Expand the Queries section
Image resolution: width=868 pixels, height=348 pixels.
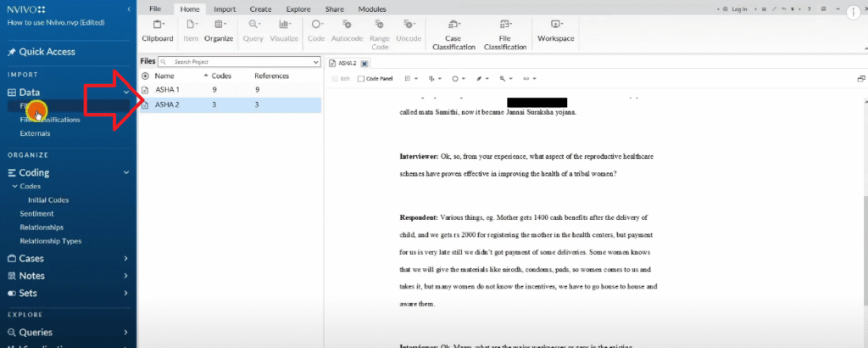[x=126, y=333]
